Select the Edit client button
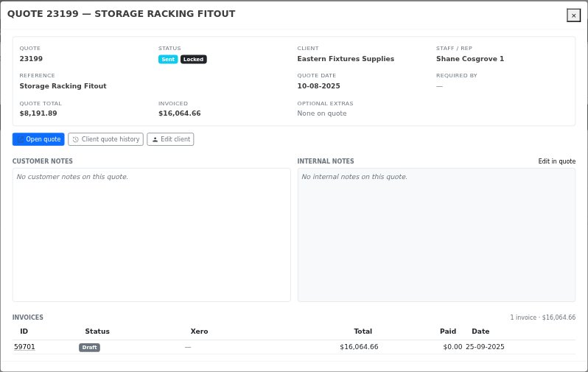 (170, 139)
